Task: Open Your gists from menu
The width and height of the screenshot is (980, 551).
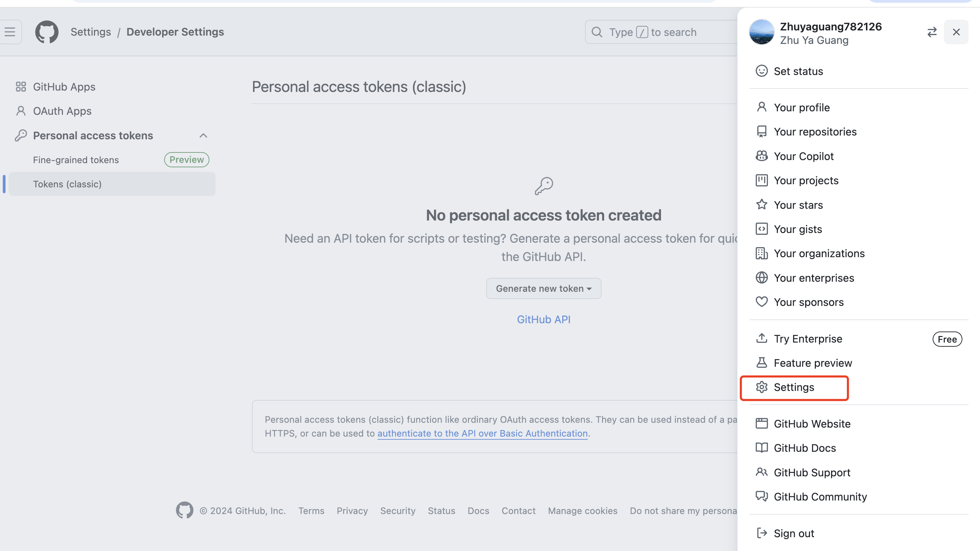Action: 798,229
